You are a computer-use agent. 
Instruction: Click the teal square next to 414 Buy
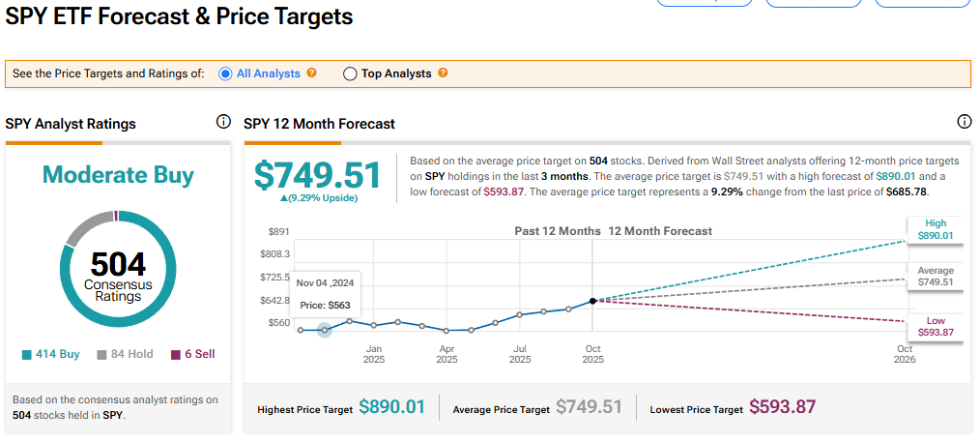[x=26, y=355]
